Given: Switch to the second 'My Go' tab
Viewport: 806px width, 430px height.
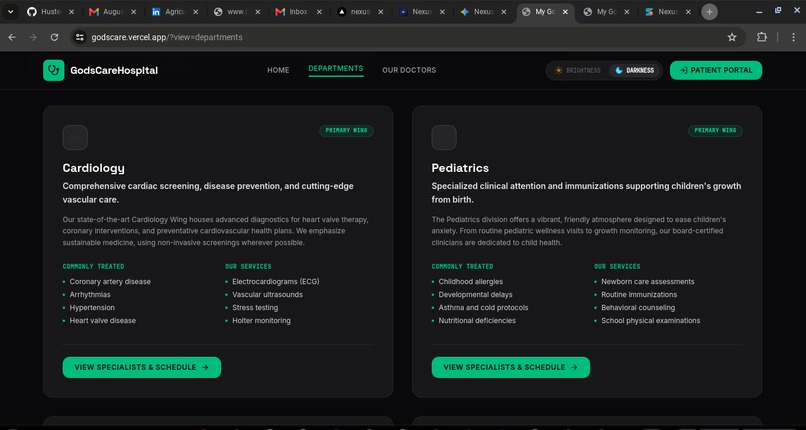Looking at the screenshot, I should 606,12.
